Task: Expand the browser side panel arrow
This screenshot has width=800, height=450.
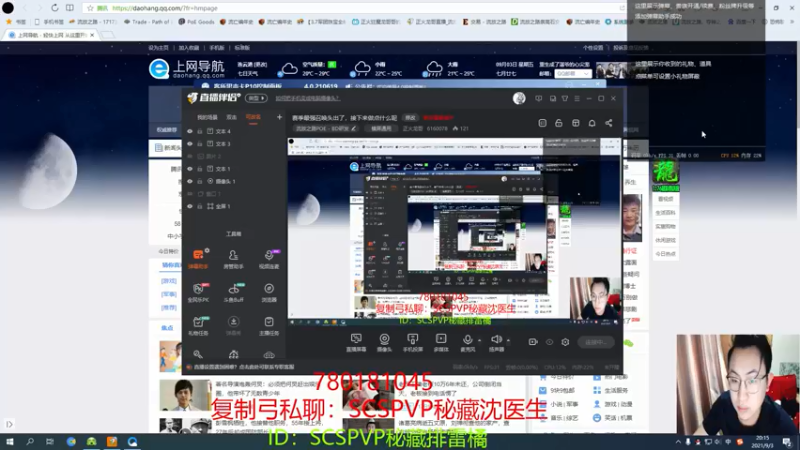Action: 9,424
